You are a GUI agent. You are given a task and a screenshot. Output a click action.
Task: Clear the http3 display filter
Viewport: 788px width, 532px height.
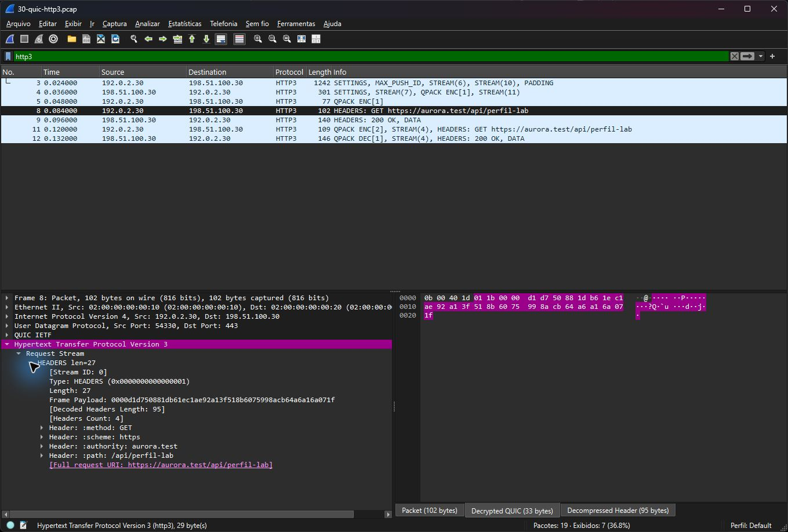coord(735,56)
